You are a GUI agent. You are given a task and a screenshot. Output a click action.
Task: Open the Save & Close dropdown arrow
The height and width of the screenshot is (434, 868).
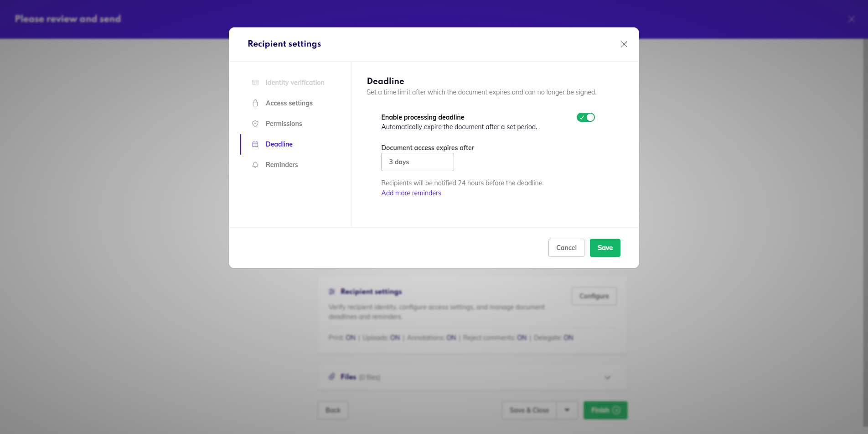pos(567,410)
